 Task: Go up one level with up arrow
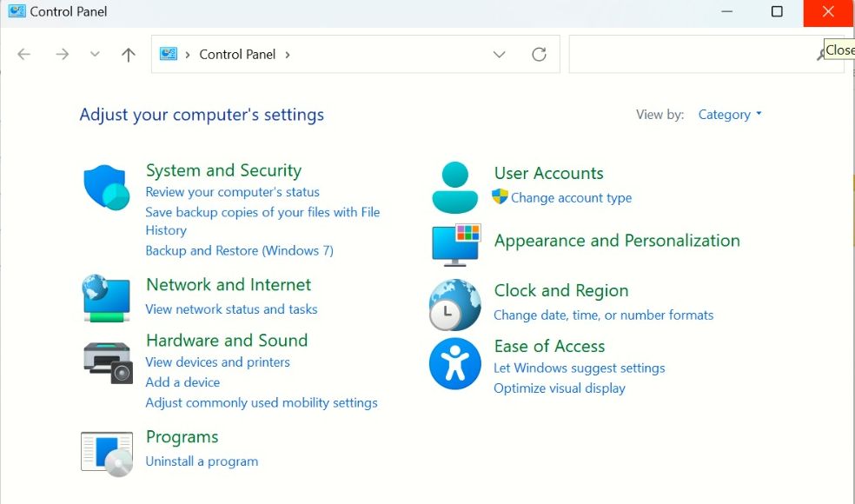pos(128,54)
